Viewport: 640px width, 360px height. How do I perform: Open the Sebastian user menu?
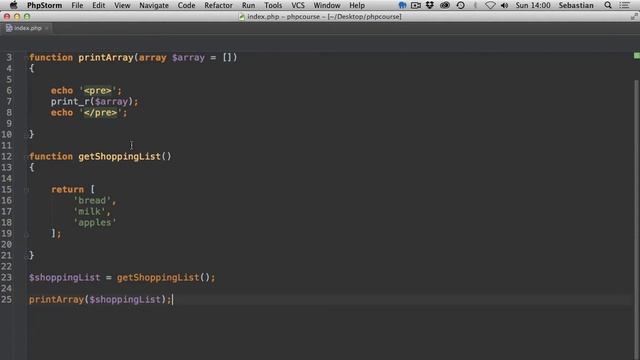coord(576,5)
